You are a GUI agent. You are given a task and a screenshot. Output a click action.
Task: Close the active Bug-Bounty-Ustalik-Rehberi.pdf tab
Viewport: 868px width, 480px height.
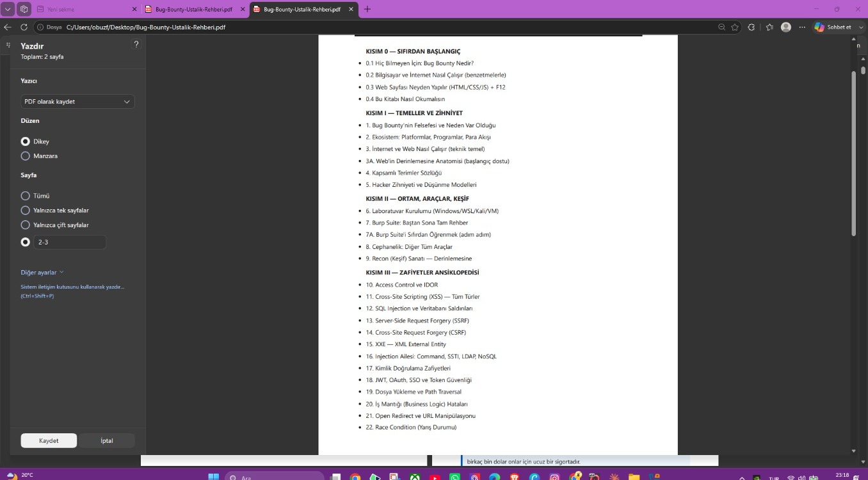click(351, 10)
